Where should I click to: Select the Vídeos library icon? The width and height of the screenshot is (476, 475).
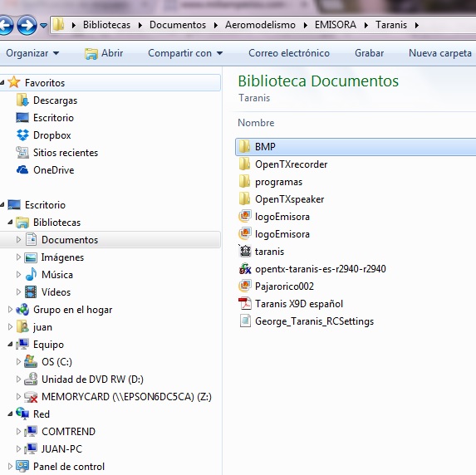point(31,292)
